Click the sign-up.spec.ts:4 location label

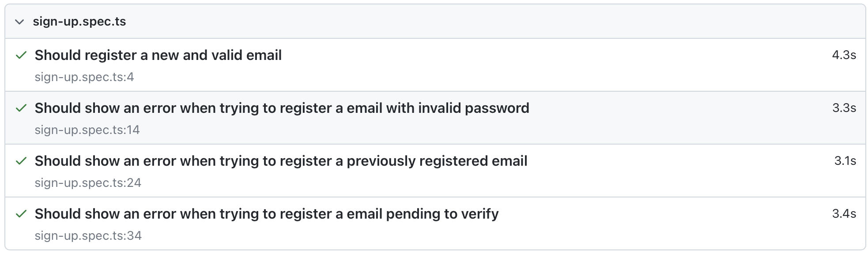pyautogui.click(x=84, y=77)
